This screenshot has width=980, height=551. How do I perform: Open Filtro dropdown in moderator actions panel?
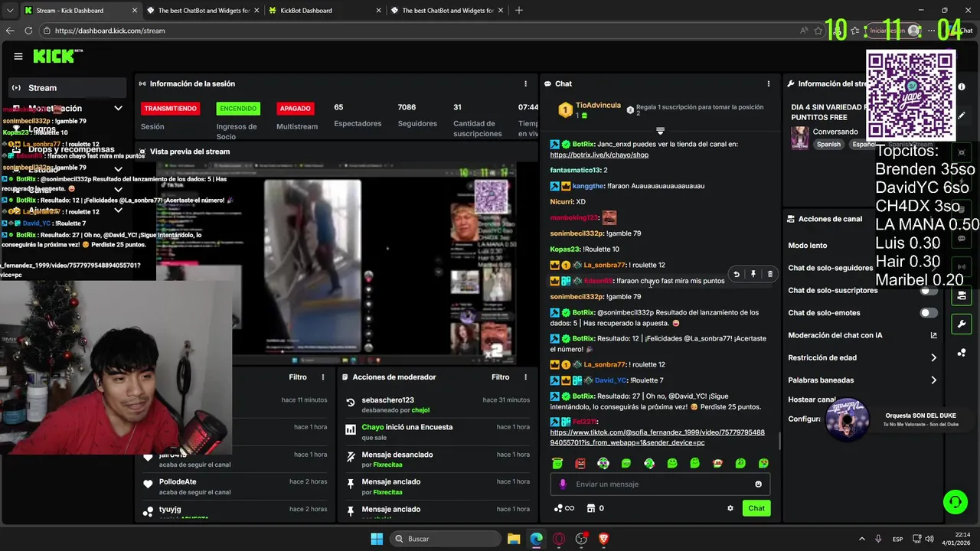coord(500,377)
